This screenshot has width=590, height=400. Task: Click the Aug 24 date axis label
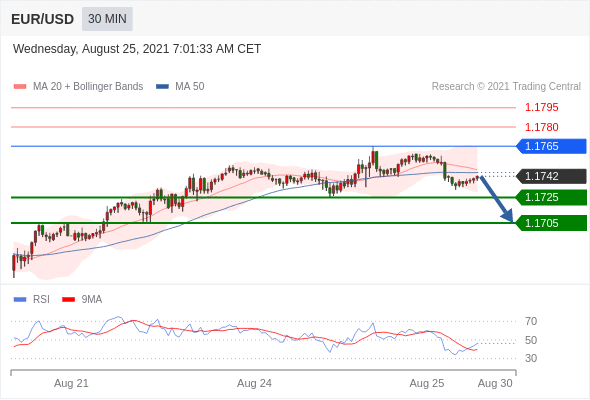pyautogui.click(x=254, y=383)
